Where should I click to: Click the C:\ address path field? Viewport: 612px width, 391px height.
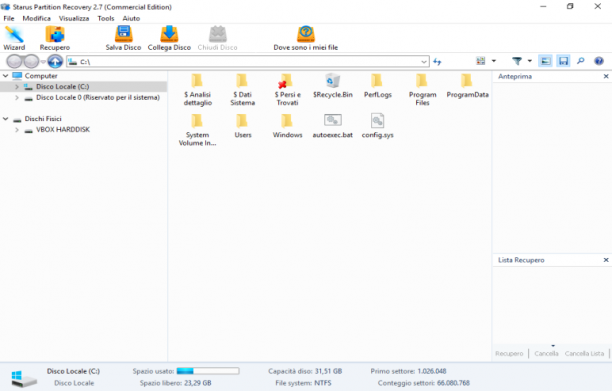tap(247, 62)
